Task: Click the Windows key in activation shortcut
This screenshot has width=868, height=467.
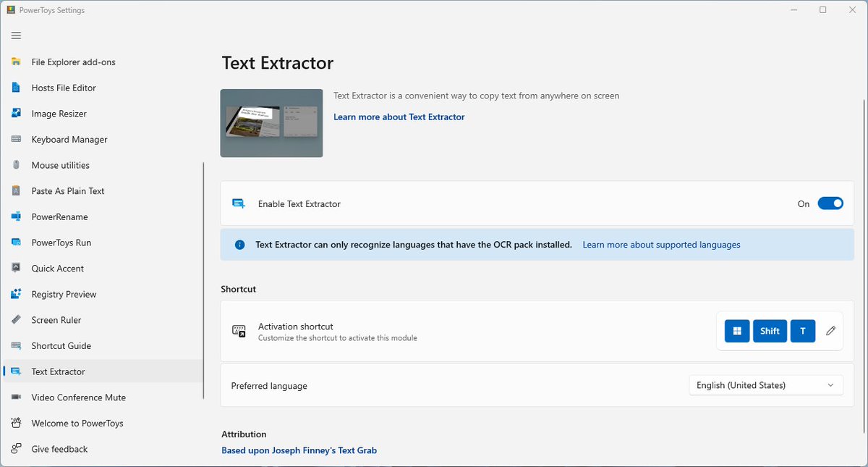Action: coord(737,331)
